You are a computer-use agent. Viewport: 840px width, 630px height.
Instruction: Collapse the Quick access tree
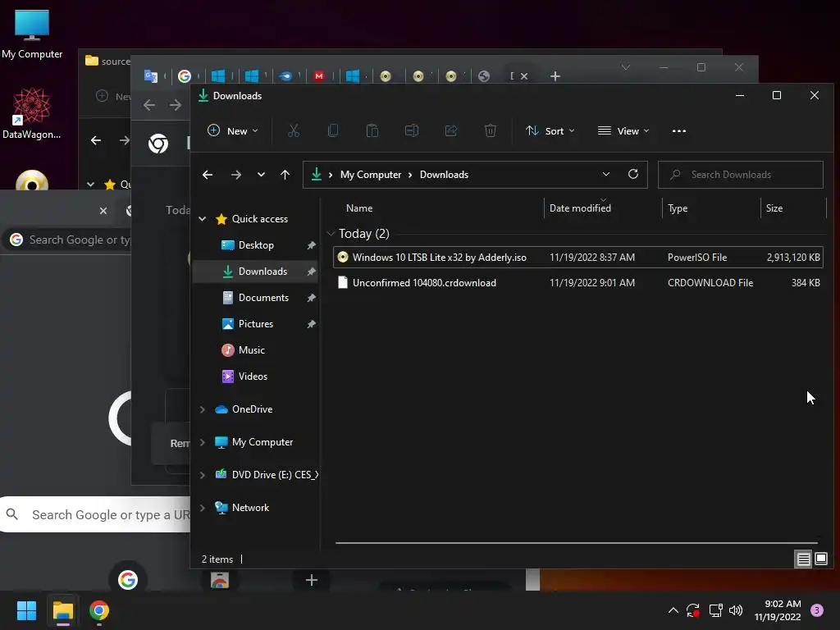(x=203, y=218)
